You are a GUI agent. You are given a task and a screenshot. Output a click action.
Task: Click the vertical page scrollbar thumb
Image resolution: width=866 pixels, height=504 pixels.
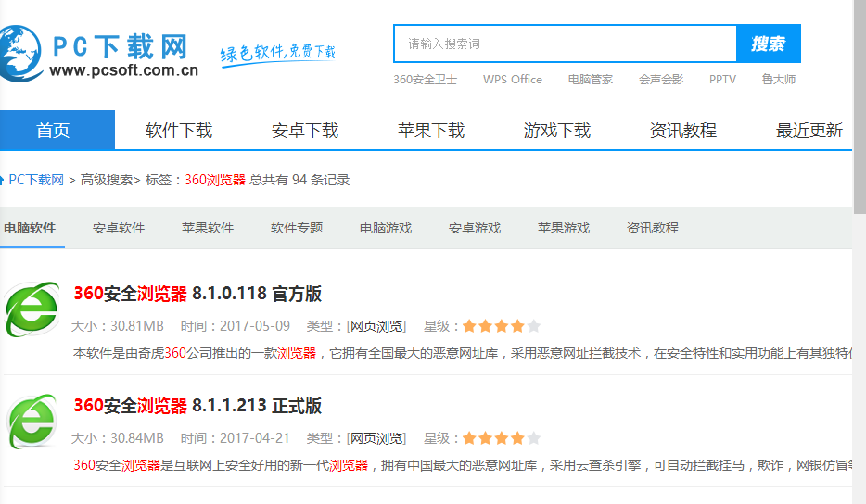point(860,107)
